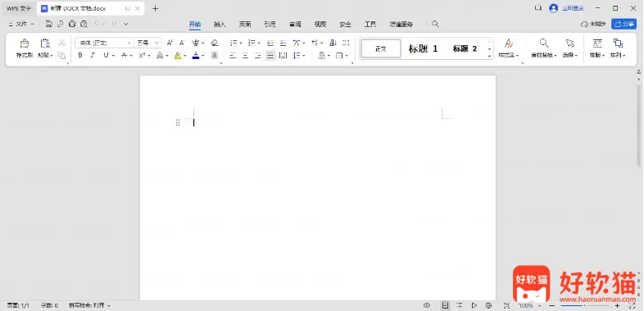Screen dimensions: 644x311
Task: Click the vertical scrollbar on right edge
Action: point(638,126)
